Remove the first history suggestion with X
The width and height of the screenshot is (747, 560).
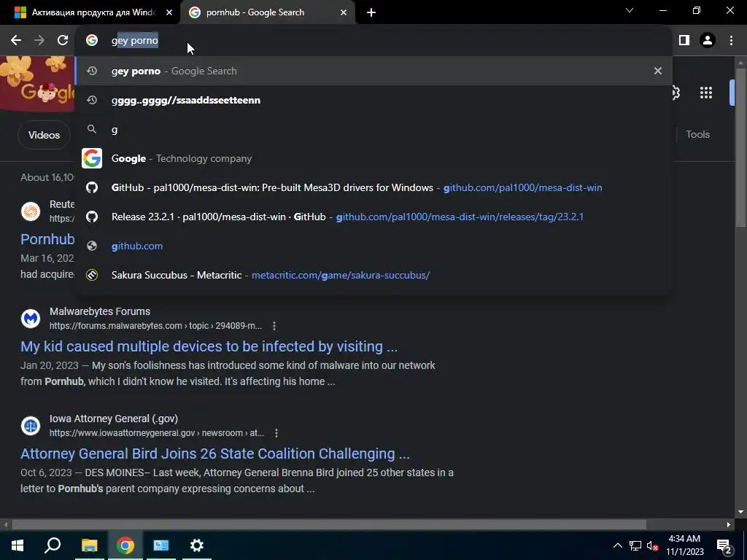point(658,71)
